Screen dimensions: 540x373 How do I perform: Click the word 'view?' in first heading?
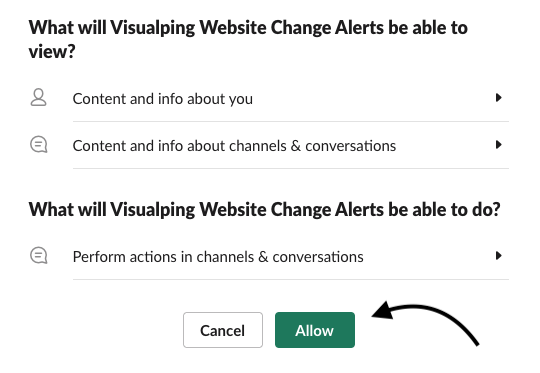(52, 52)
